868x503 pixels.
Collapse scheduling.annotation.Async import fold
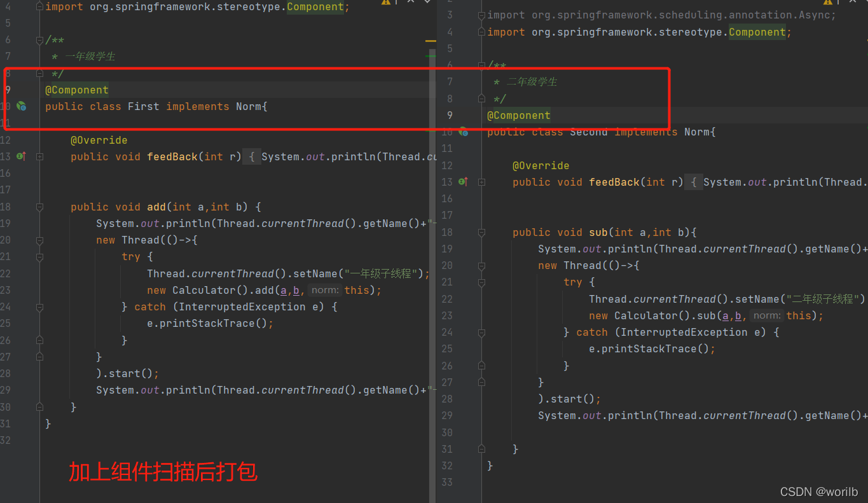coord(481,15)
